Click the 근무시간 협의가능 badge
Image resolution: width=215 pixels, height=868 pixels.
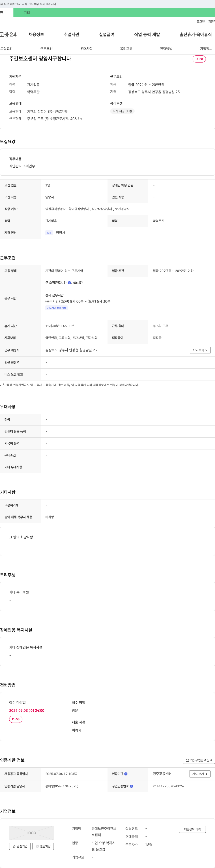pyautogui.click(x=57, y=308)
